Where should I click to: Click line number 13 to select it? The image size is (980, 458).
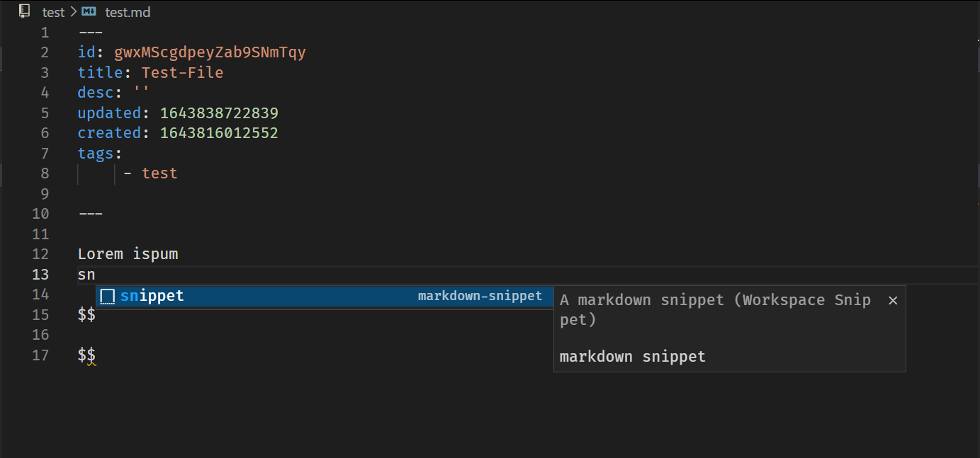[40, 275]
